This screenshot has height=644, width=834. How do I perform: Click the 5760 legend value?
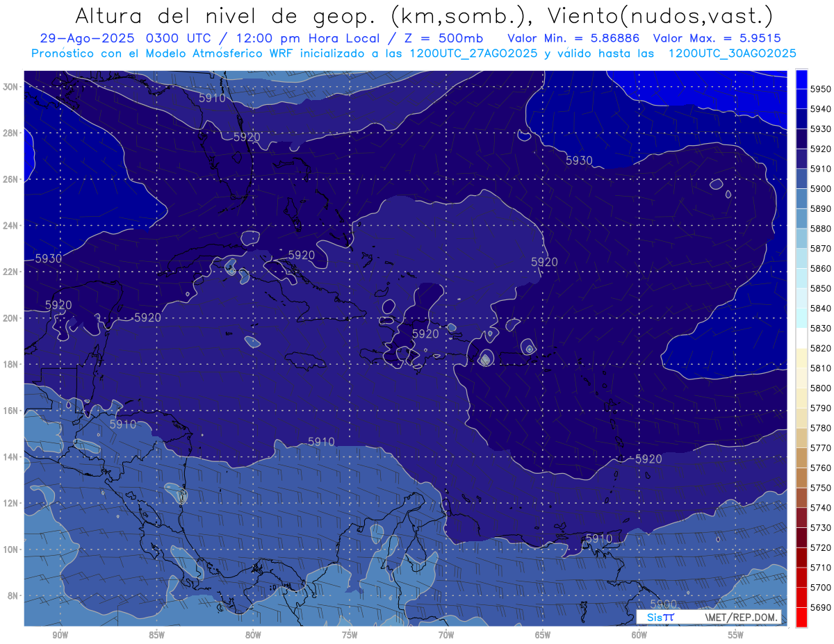point(821,468)
